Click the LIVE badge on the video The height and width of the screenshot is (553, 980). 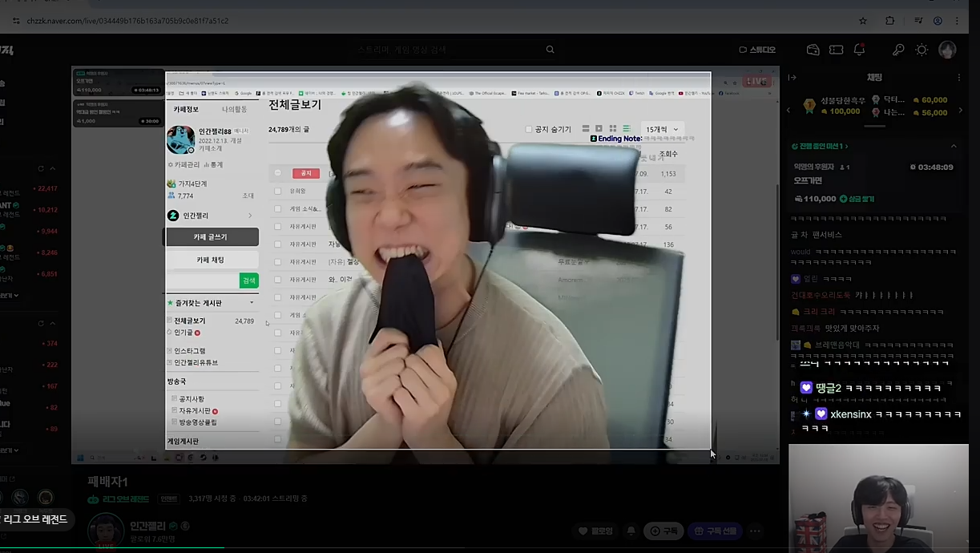click(x=757, y=82)
